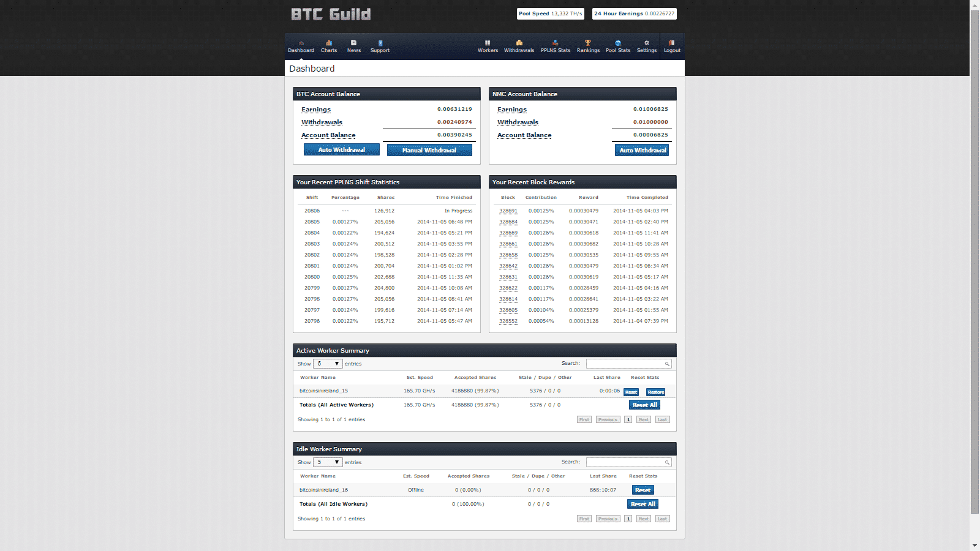Click Next in Active Worker pagination
Image resolution: width=980 pixels, height=551 pixels.
643,419
